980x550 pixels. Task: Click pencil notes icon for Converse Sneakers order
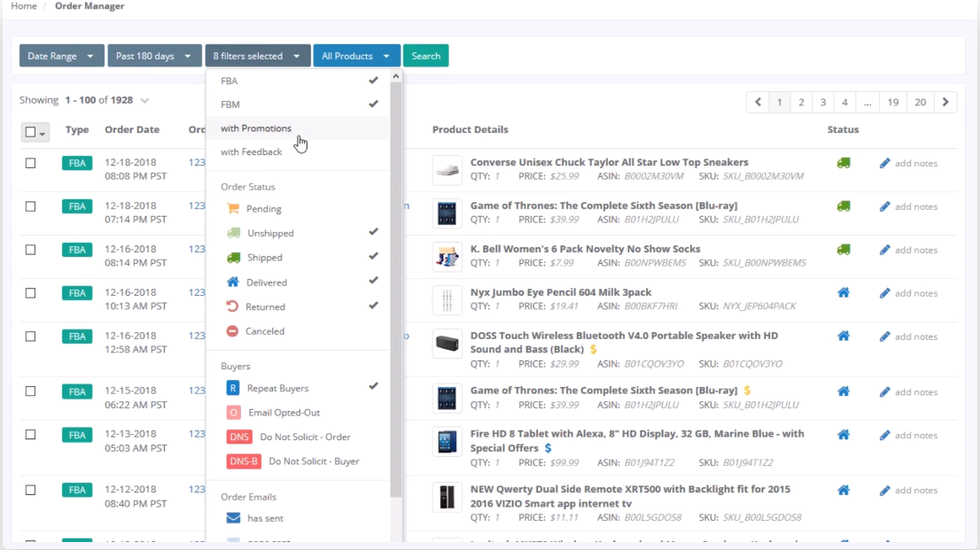tap(884, 163)
